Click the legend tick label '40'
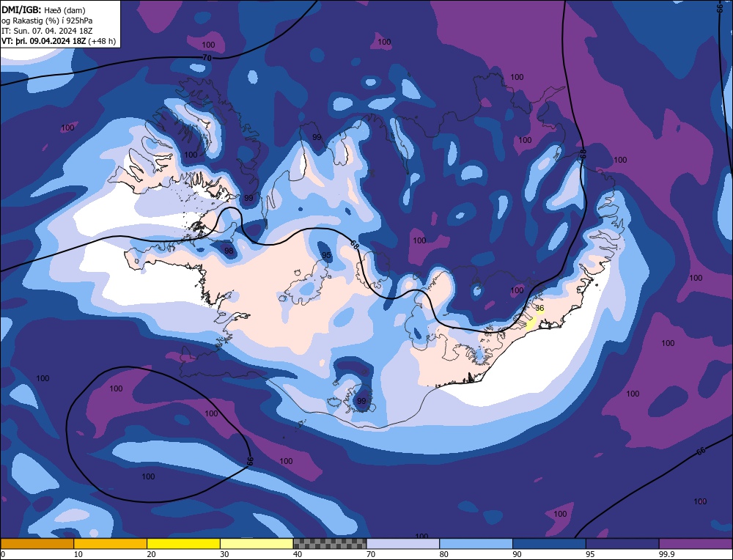 coord(298,554)
